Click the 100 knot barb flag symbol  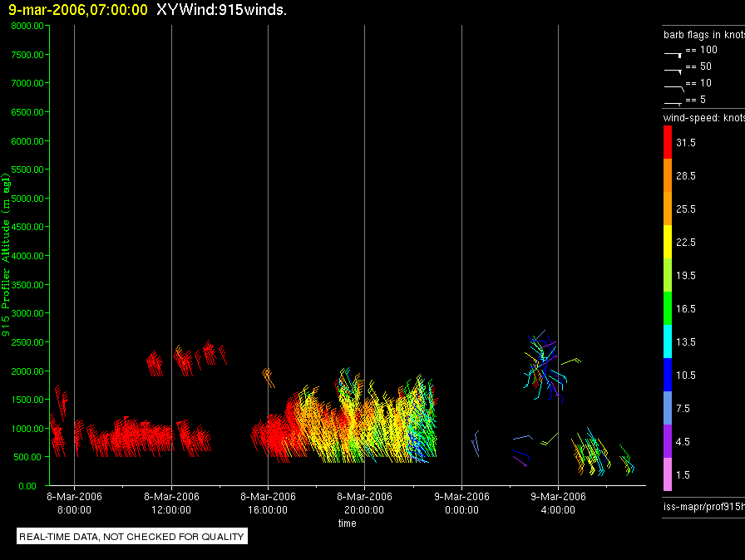point(673,55)
